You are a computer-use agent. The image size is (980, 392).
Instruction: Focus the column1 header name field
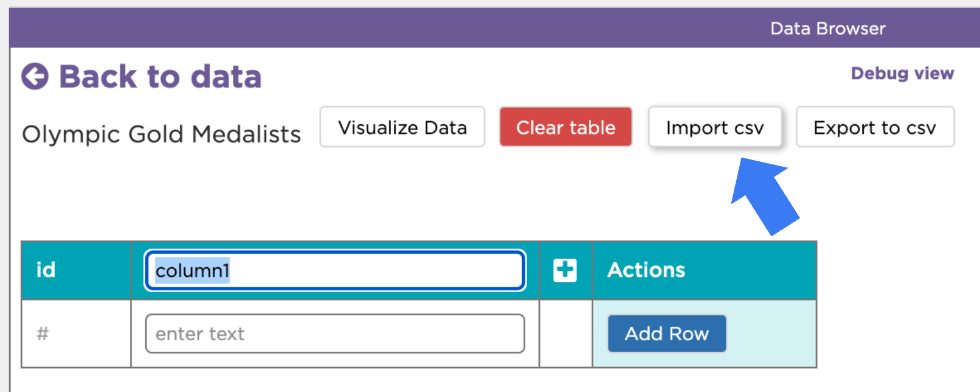(x=335, y=270)
